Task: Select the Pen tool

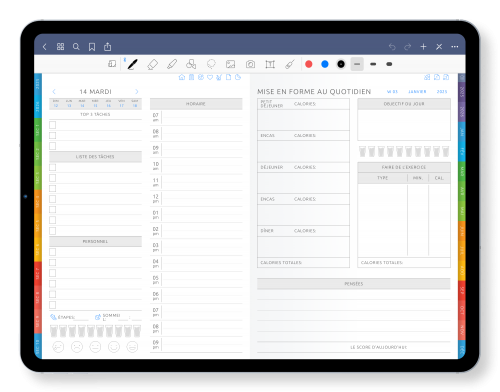Action: pos(133,64)
